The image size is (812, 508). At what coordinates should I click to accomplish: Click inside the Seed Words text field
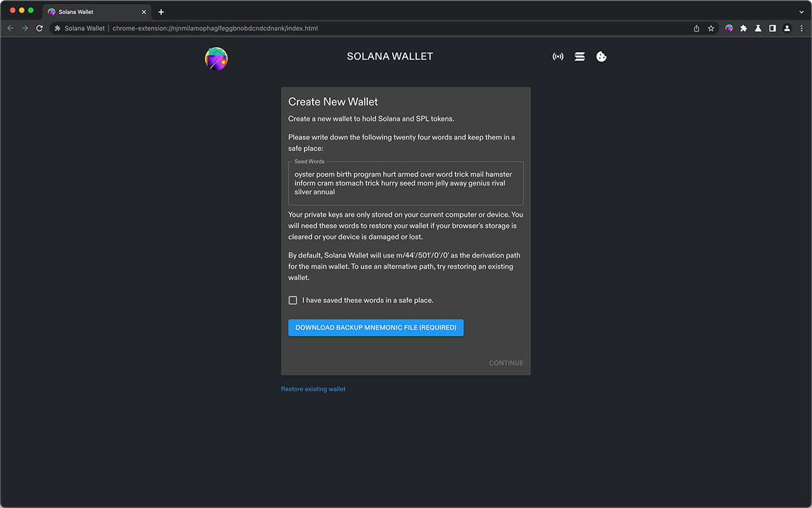click(x=406, y=183)
